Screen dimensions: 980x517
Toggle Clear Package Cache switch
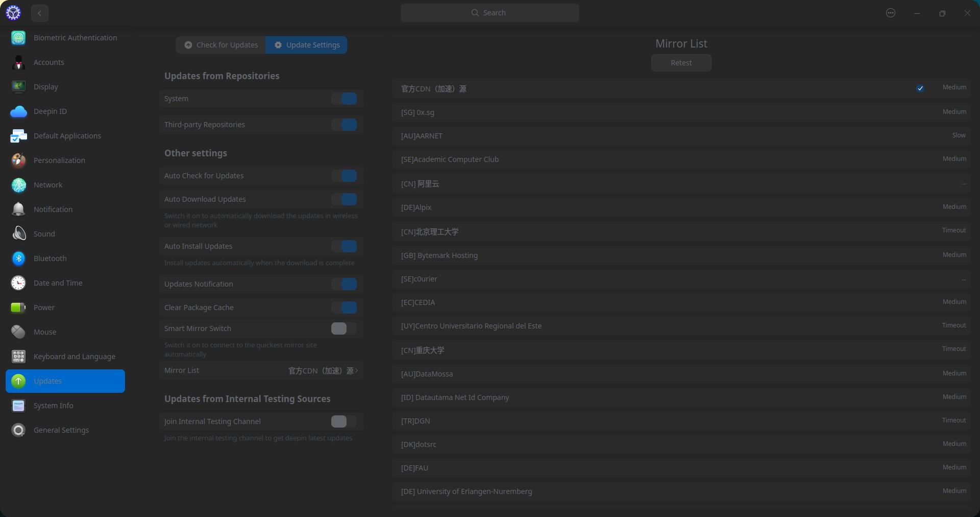point(344,308)
